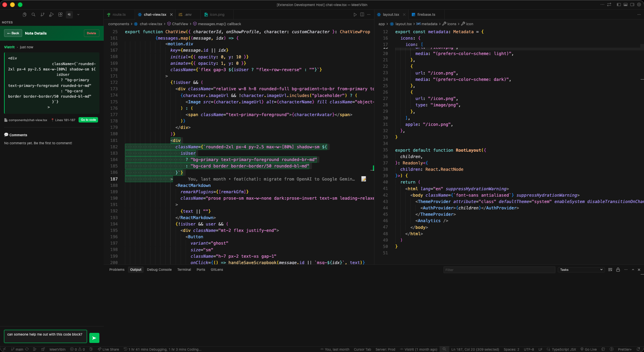Open the Search view
The height and width of the screenshot is (352, 644).
(x=34, y=14)
